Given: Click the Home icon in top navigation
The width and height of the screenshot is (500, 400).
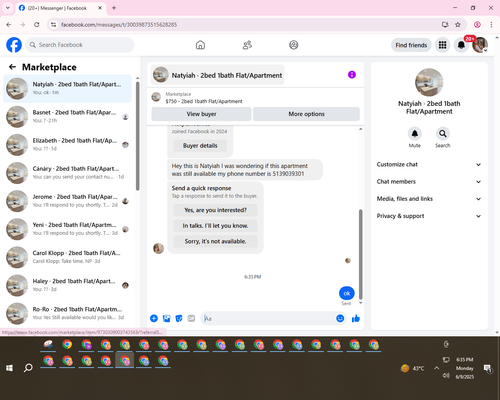Looking at the screenshot, I should 200,45.
